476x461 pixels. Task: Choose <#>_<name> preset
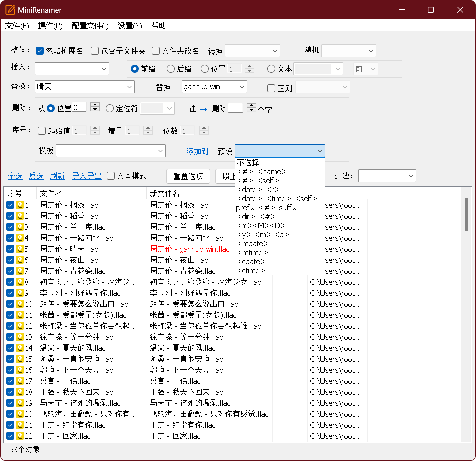click(x=280, y=171)
